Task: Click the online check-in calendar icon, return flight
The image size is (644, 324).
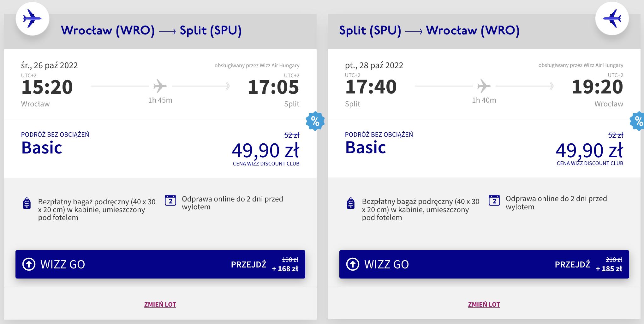Action: tap(494, 200)
